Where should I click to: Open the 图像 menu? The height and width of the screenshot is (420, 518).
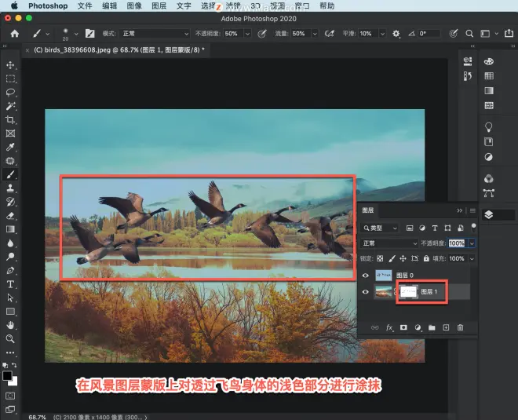click(134, 6)
